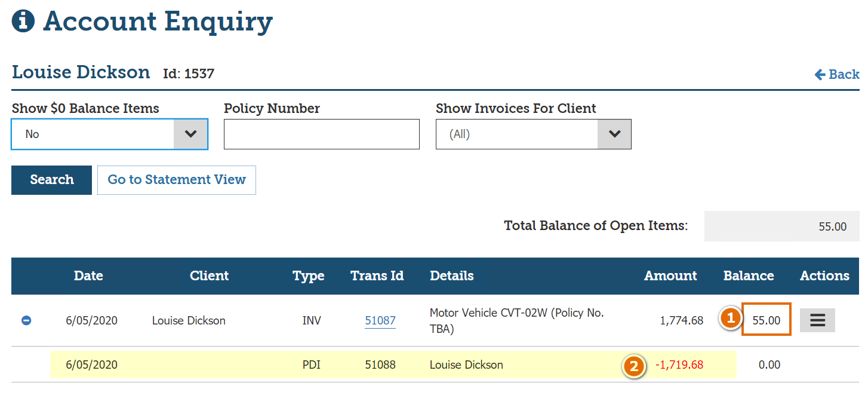Screen dimensions: 868x395
Task: Click the orange step 2 marker
Action: tap(634, 366)
